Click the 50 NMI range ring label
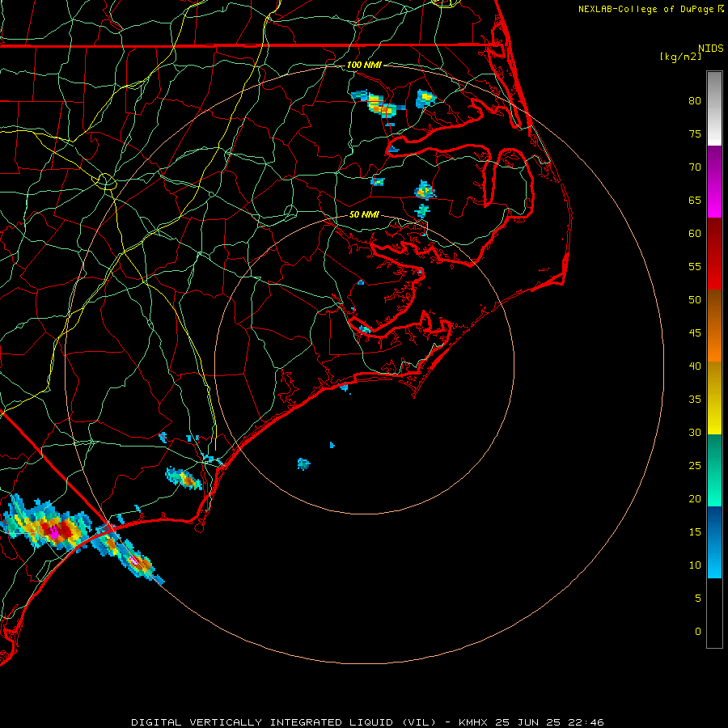This screenshot has width=728, height=728. pyautogui.click(x=364, y=214)
